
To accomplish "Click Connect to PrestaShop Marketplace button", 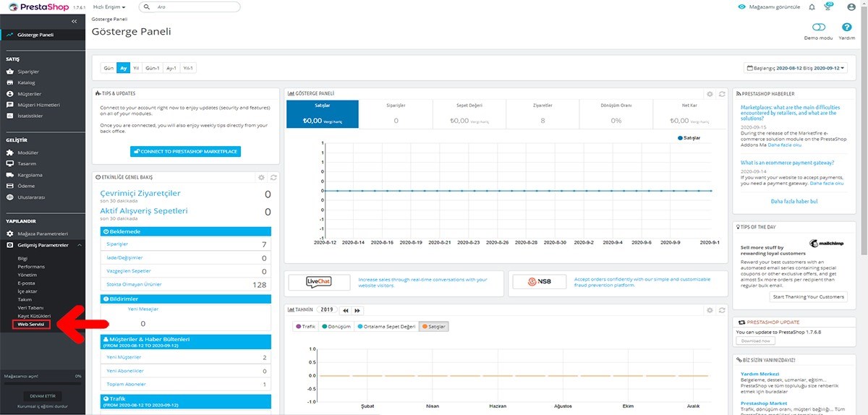I will coord(185,151).
